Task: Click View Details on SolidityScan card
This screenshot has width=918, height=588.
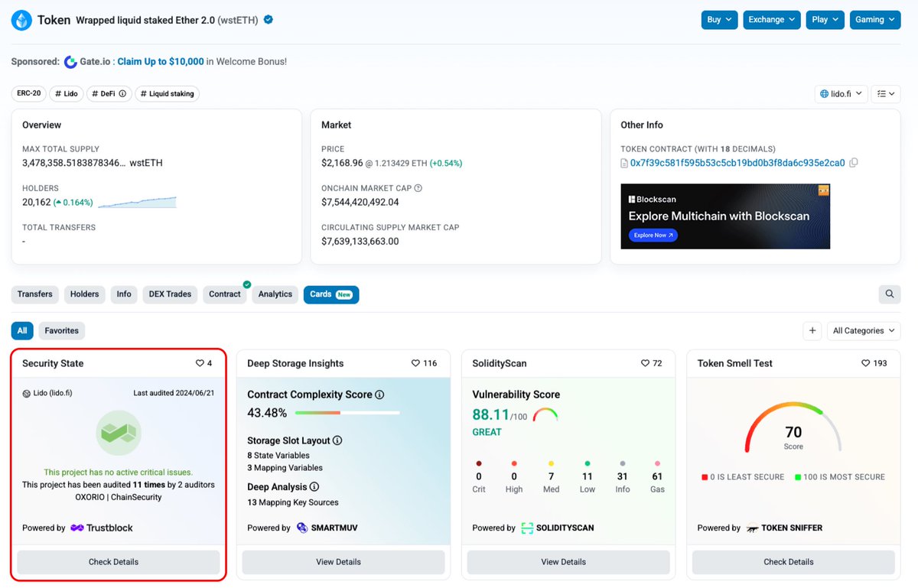Action: tap(568, 562)
